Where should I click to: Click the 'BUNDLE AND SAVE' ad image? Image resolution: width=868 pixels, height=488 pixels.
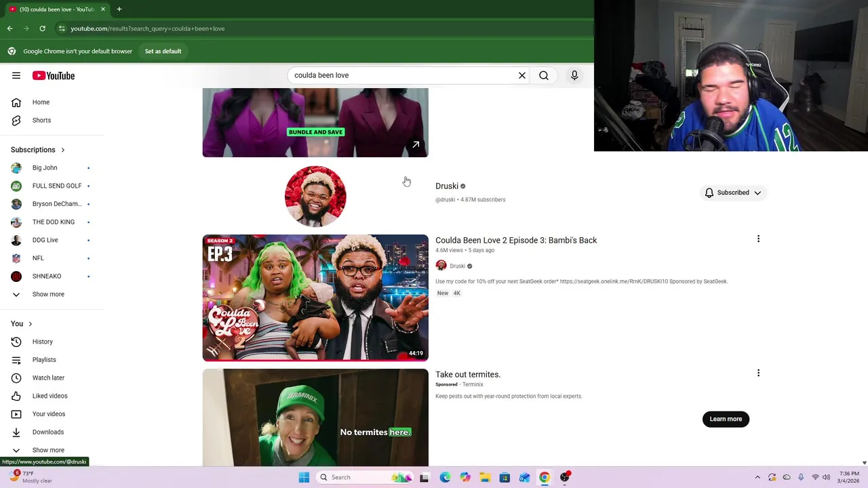coord(315,123)
